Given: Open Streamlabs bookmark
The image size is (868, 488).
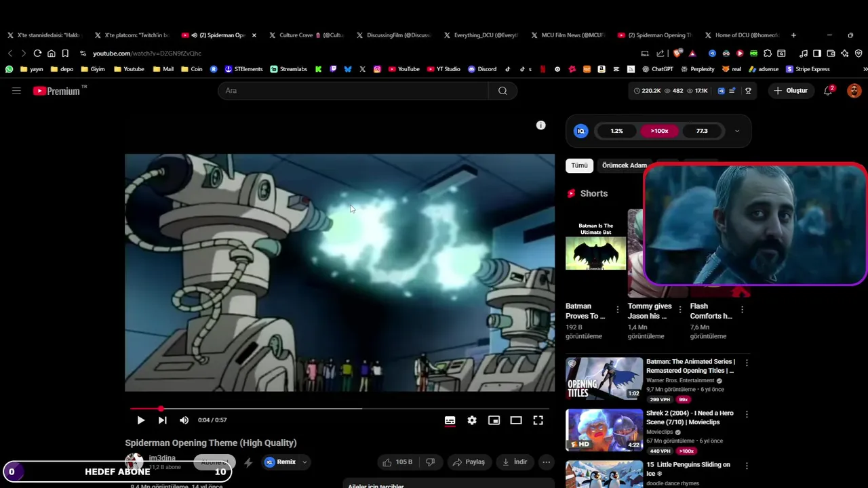Looking at the screenshot, I should click(288, 69).
